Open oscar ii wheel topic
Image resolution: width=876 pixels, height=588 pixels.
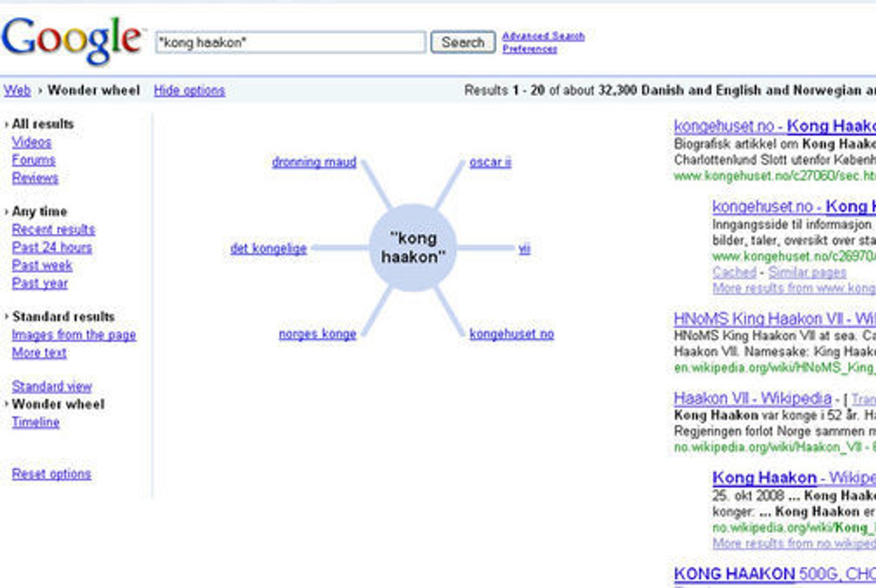(490, 162)
